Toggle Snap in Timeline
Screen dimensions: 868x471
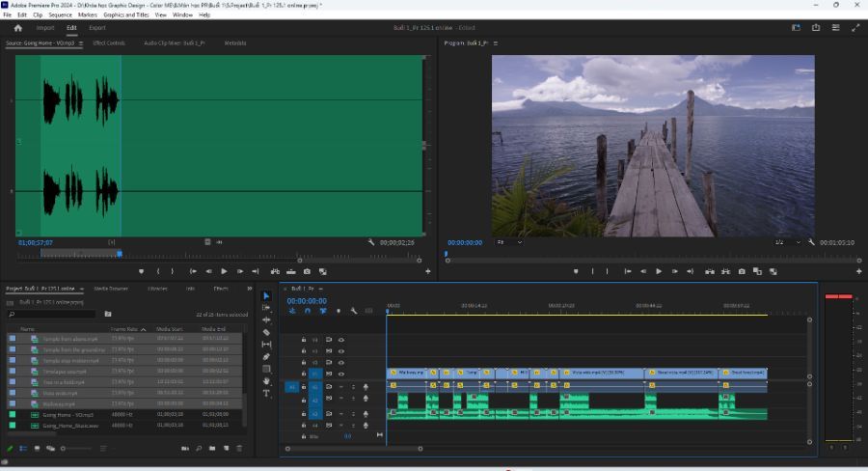(x=308, y=311)
